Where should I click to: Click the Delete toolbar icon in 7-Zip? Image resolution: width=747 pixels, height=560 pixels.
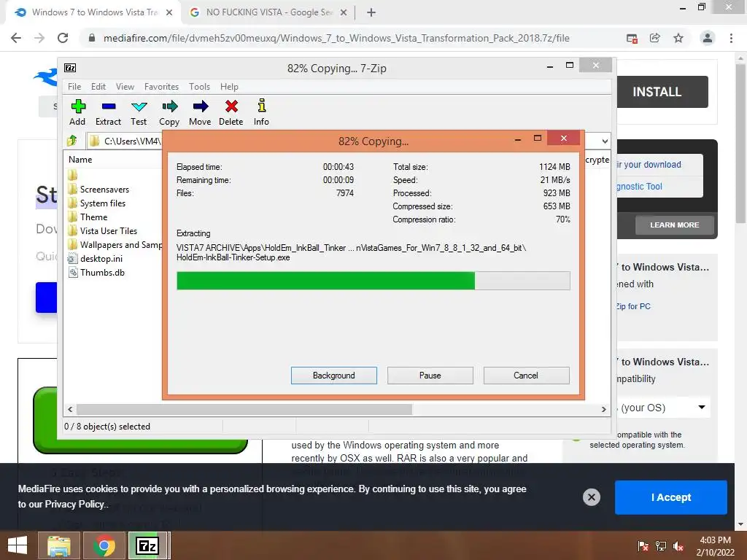click(x=231, y=106)
